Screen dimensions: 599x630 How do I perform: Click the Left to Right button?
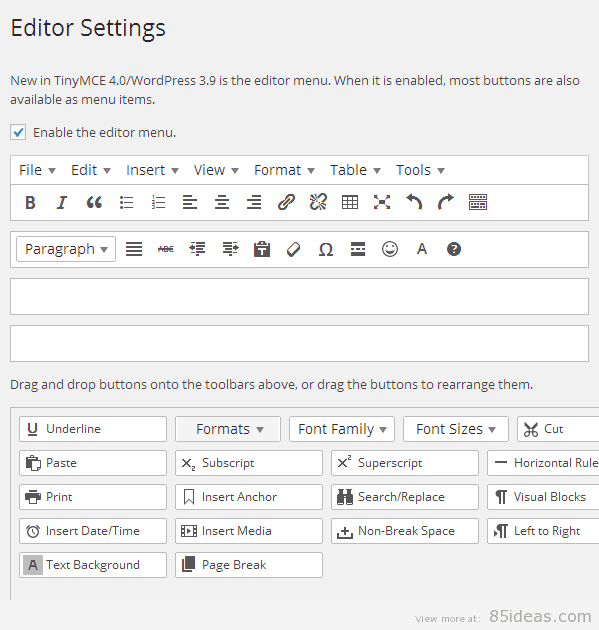(543, 531)
